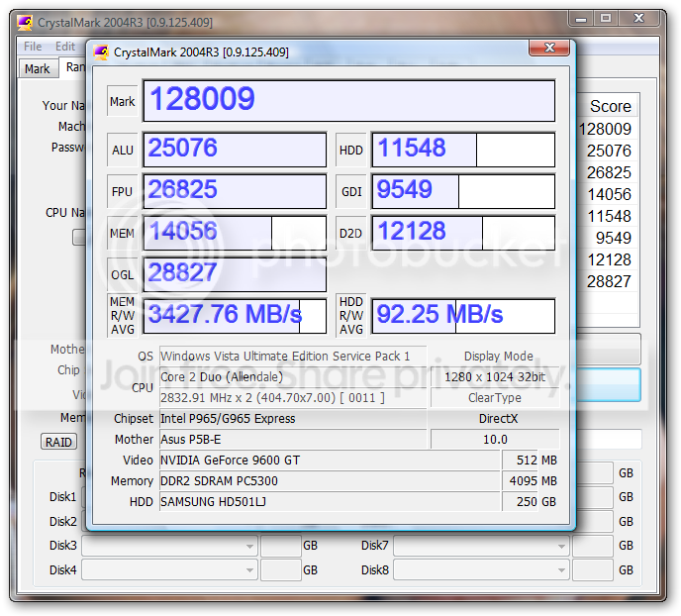
Task: Click the 1280 x 1024 32bit display mode
Action: 495,377
